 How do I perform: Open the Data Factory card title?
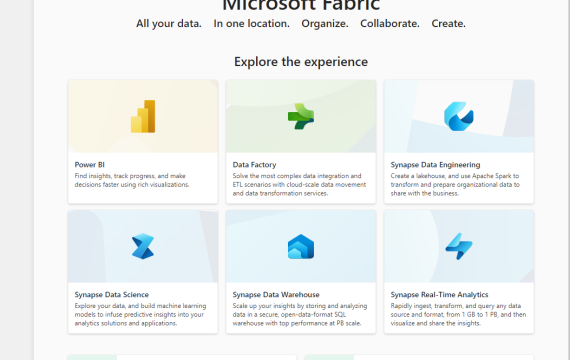254,165
